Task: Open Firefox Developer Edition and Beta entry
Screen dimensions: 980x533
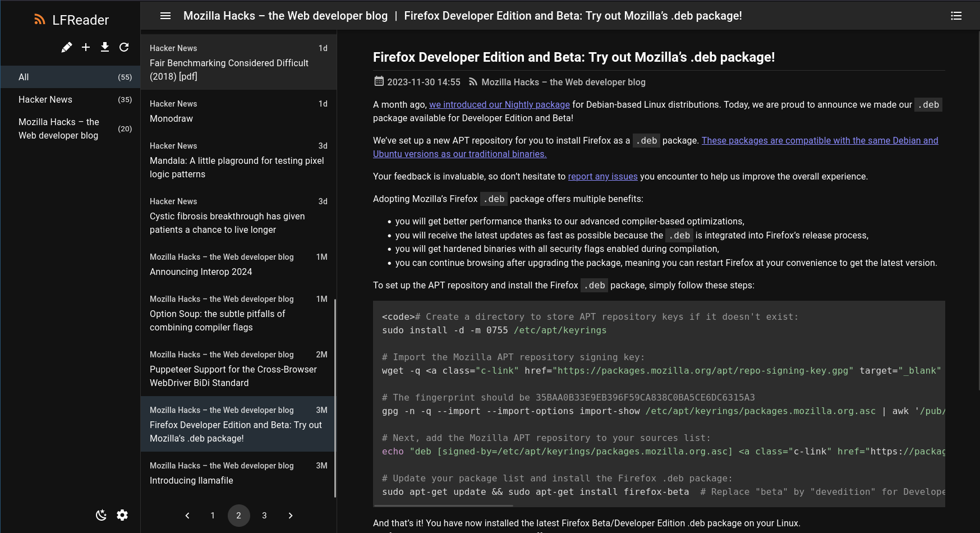Action: [x=238, y=424]
